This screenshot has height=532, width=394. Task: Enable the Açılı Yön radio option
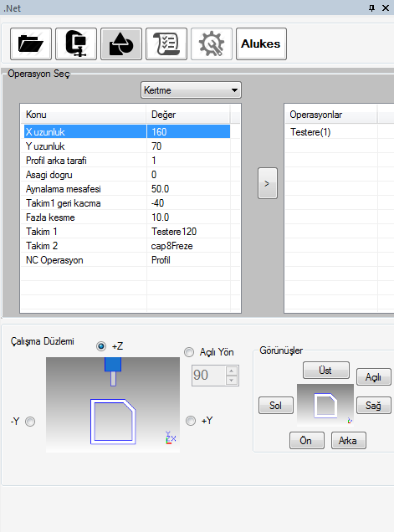(189, 352)
